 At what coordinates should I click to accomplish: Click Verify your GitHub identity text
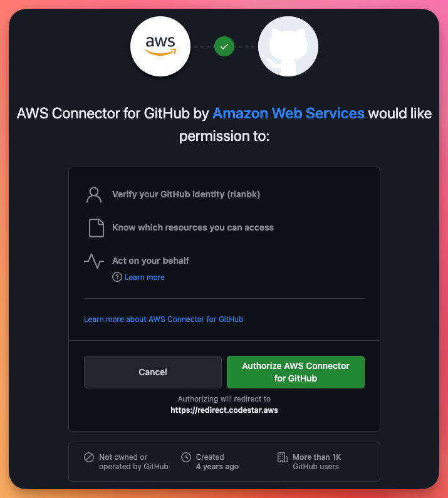click(186, 194)
